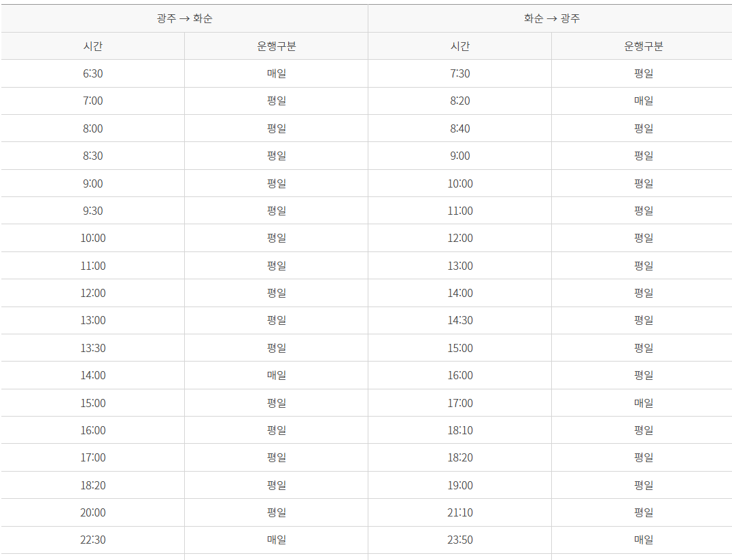Viewport: 732px width, 560px height.
Task: Select the 운행구분 column header on the right table
Action: click(x=642, y=45)
